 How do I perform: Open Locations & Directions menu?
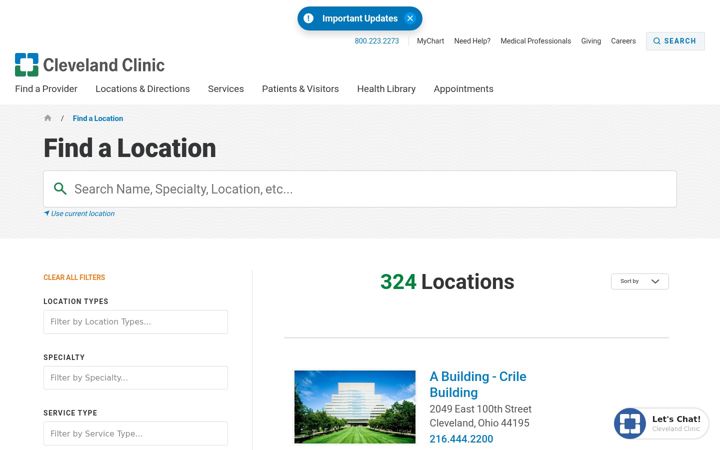[x=142, y=89]
